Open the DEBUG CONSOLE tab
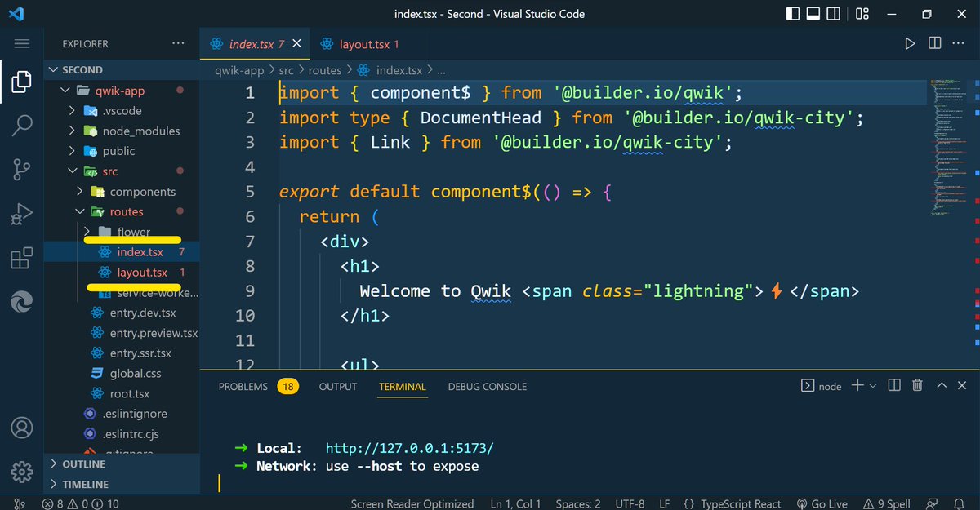The image size is (980, 510). (x=488, y=386)
